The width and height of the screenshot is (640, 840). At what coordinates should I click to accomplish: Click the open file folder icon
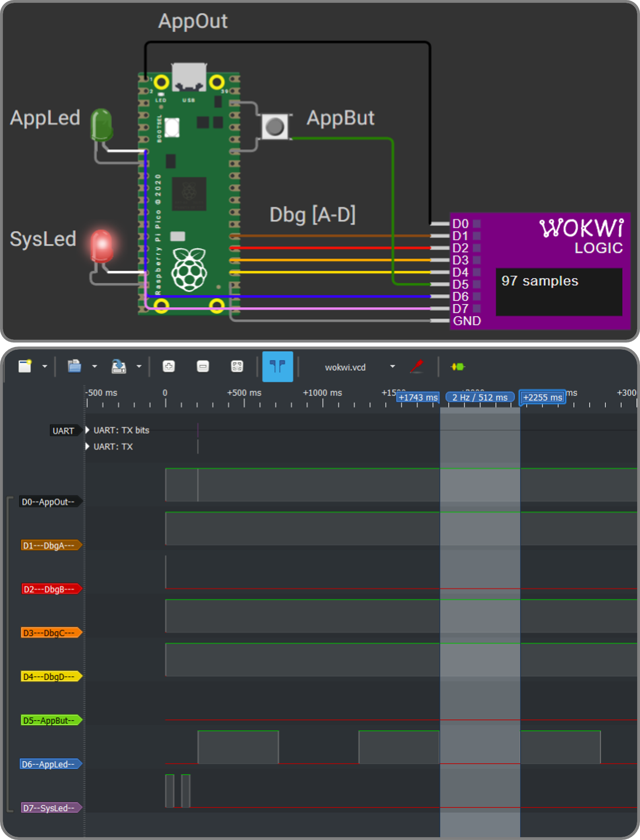click(74, 366)
